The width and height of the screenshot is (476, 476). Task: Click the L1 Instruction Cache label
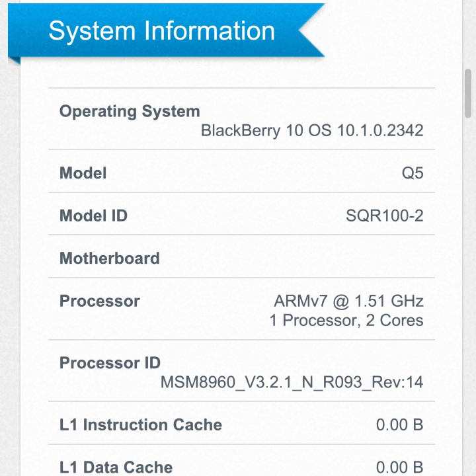[140, 424]
